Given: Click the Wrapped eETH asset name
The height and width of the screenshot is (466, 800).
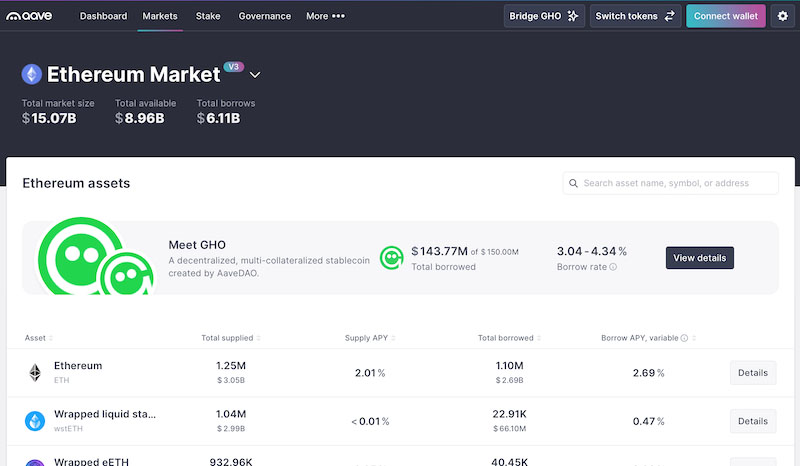Looking at the screenshot, I should coord(91,461).
